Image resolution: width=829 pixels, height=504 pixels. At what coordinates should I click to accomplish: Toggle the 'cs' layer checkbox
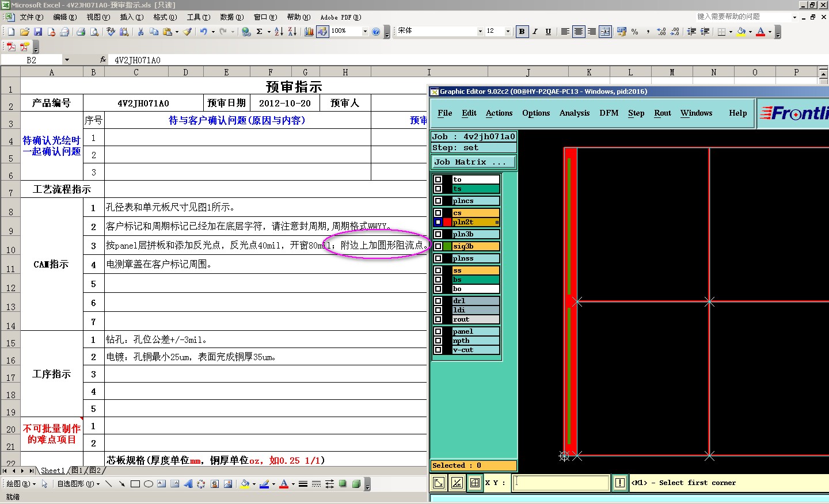pyautogui.click(x=438, y=213)
